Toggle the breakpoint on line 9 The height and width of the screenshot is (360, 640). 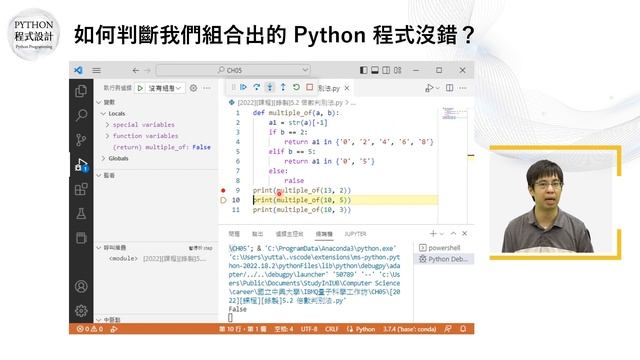223,190
